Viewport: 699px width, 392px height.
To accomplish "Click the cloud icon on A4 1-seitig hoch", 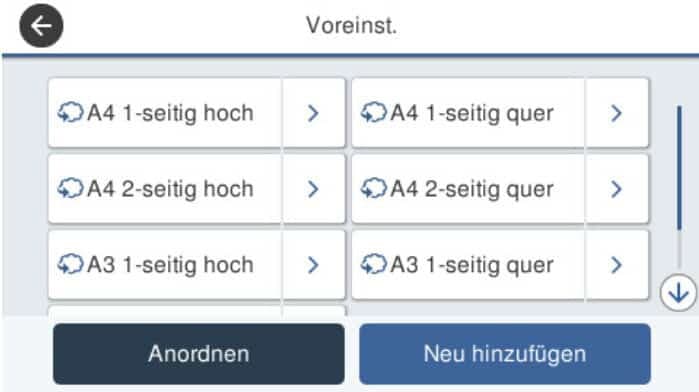I will coord(70,112).
